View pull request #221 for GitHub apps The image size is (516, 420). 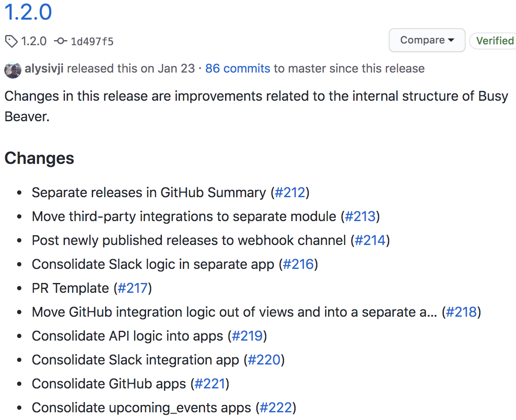point(210,384)
